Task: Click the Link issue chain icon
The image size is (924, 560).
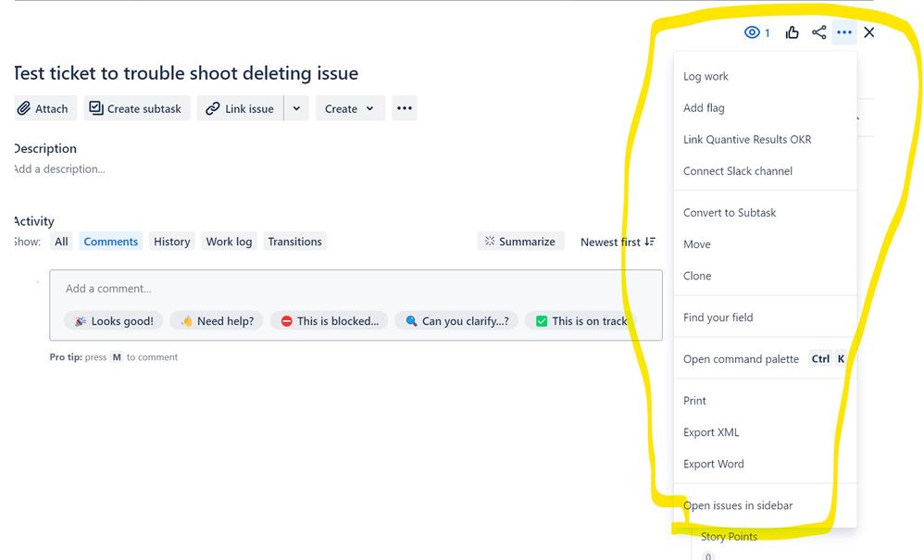Action: [212, 108]
